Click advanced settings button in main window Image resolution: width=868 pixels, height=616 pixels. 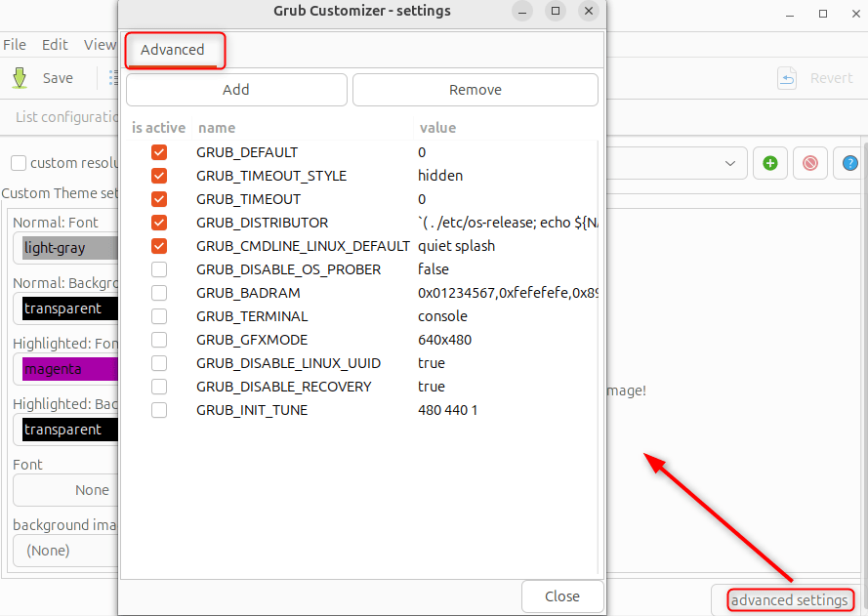(789, 600)
